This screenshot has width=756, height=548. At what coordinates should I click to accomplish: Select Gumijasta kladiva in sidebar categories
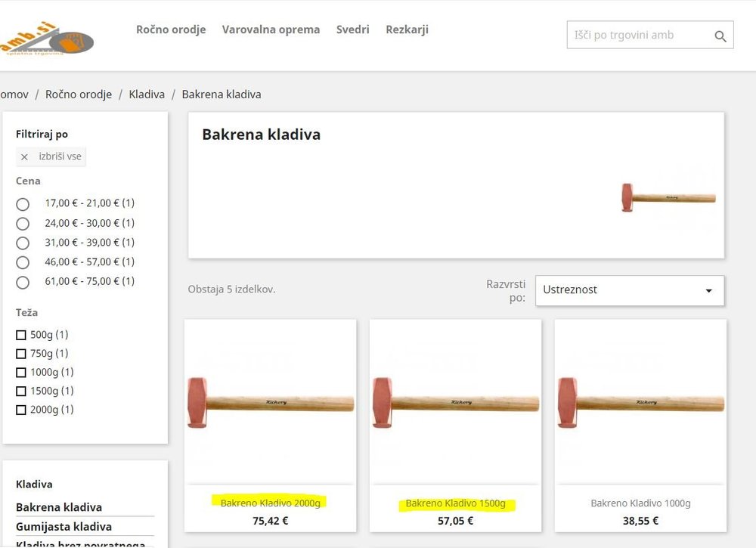[64, 526]
